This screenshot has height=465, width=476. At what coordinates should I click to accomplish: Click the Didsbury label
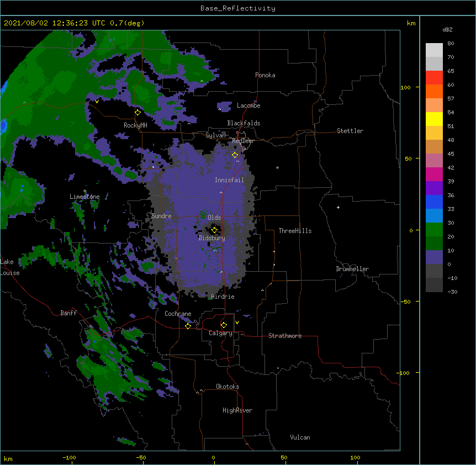[212, 238]
